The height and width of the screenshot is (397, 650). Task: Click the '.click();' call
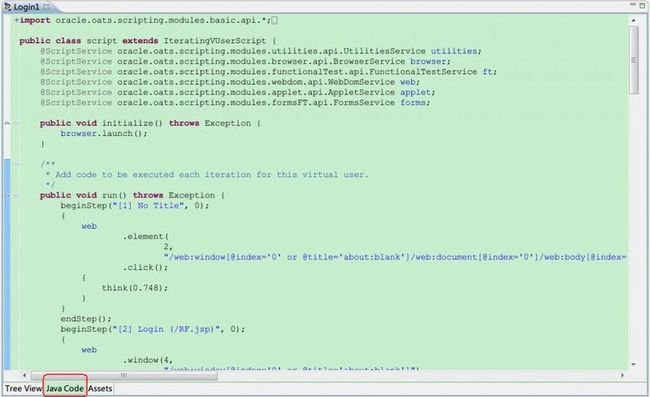point(145,267)
